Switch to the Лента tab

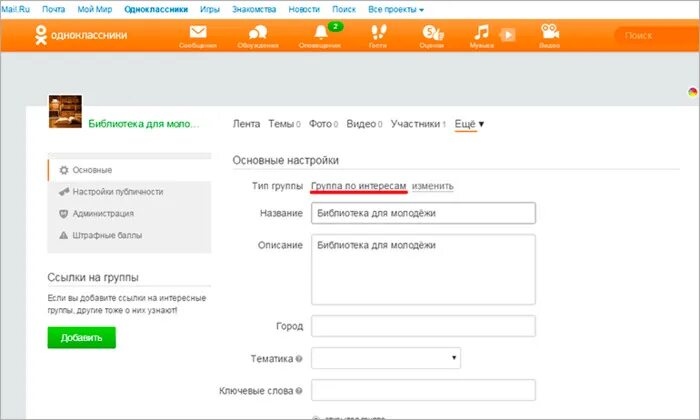tap(246, 124)
